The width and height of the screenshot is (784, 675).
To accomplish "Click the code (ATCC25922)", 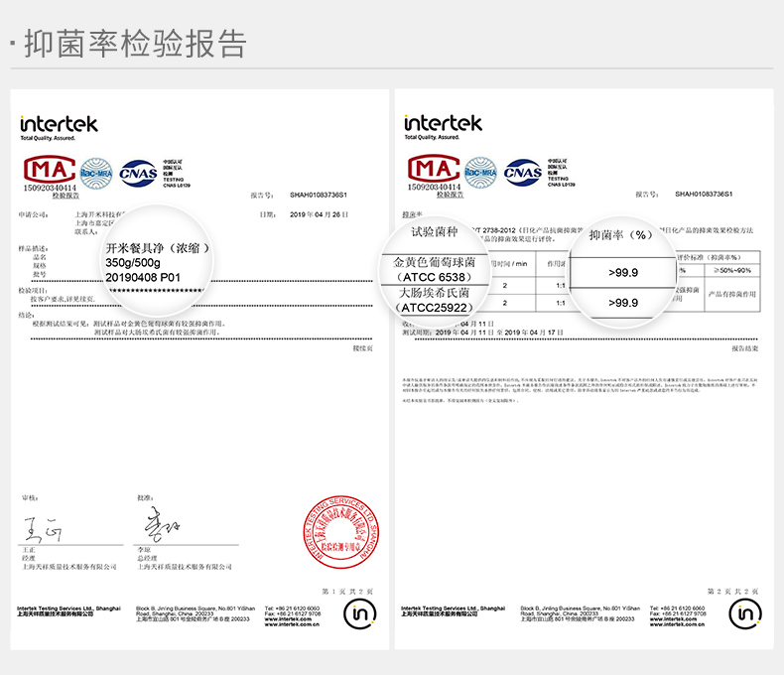I will [434, 308].
